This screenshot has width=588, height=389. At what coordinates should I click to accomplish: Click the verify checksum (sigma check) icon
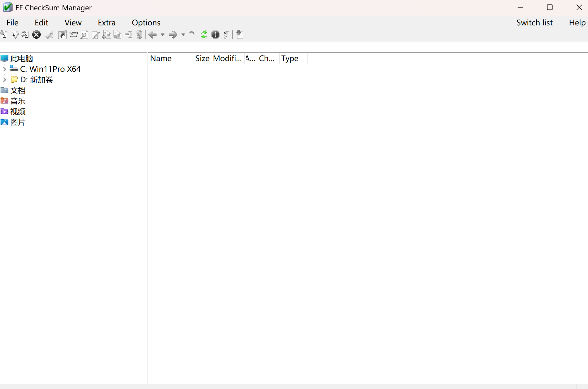click(x=15, y=35)
